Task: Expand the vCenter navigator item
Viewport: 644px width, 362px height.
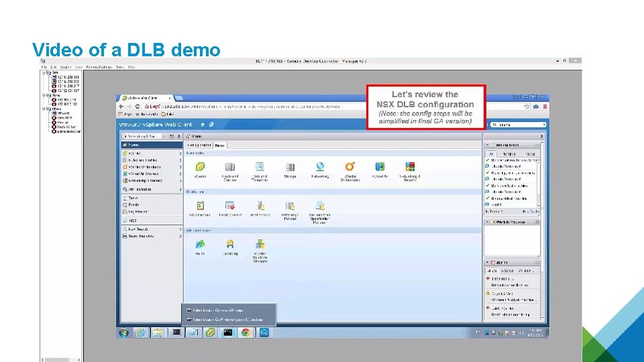Action: click(180, 154)
